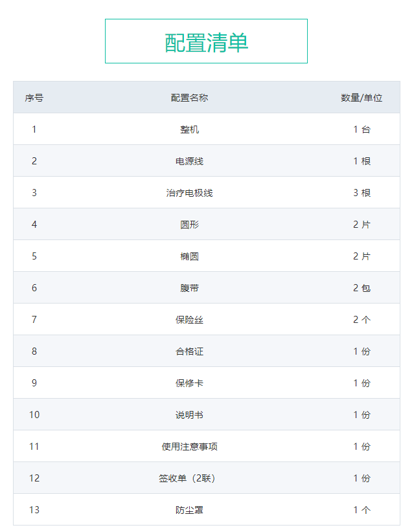Click the 数量/单位 column header
The image size is (414, 532).
pyautogui.click(x=362, y=98)
